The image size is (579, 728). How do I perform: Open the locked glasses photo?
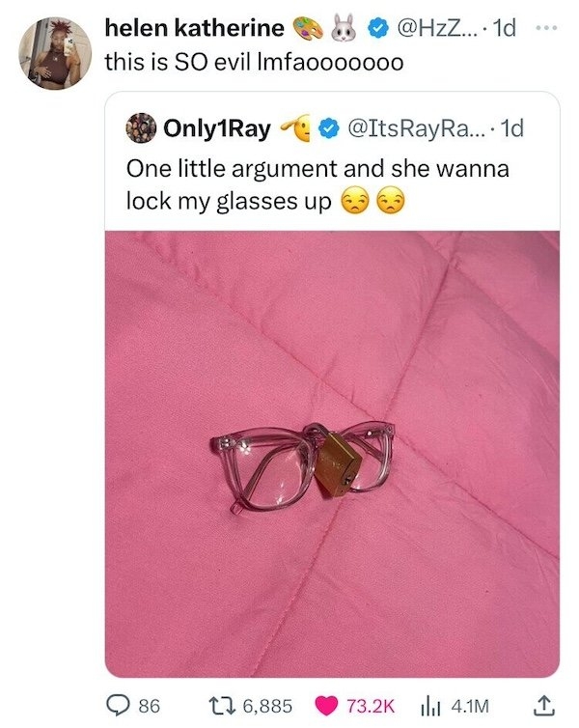[332, 454]
